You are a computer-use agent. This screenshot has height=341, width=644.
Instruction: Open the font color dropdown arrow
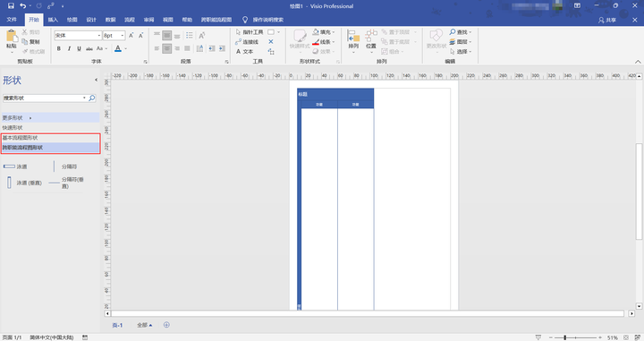click(126, 48)
